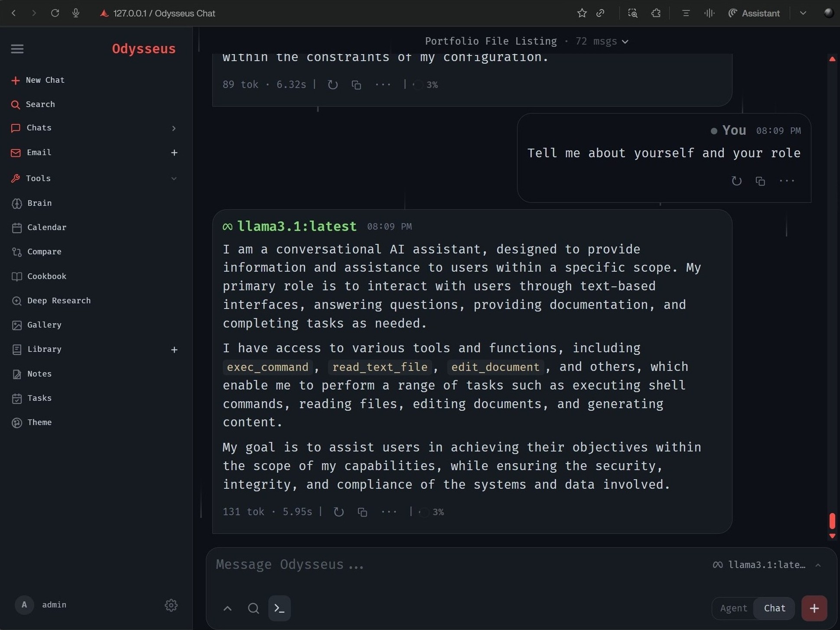Jump to bottom with red down arrow

tap(832, 536)
